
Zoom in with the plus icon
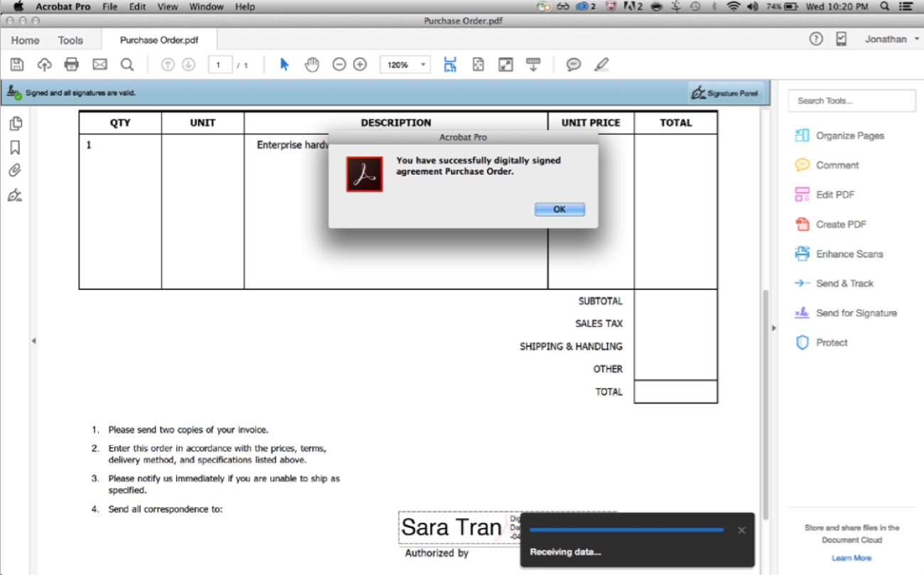[360, 65]
